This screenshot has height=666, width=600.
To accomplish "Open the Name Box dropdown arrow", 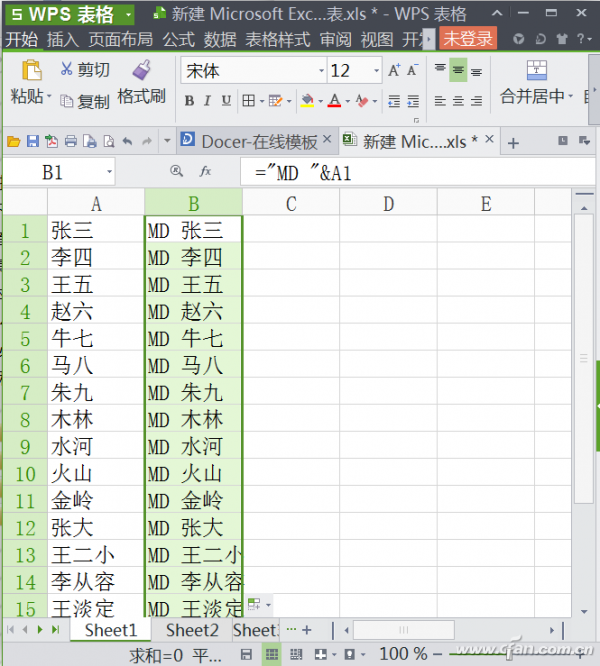I will click(109, 172).
